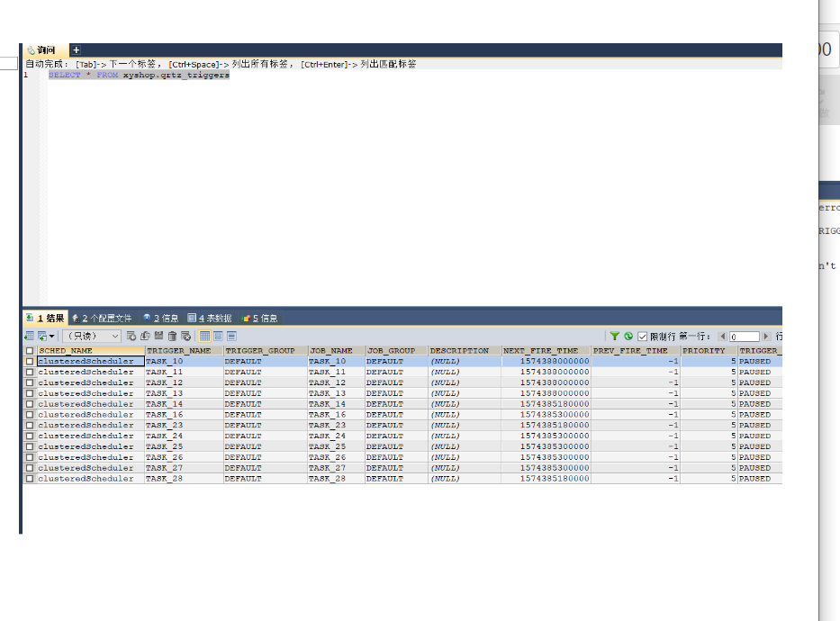Switch to form view mode
This screenshot has height=621, width=840.
(218, 337)
